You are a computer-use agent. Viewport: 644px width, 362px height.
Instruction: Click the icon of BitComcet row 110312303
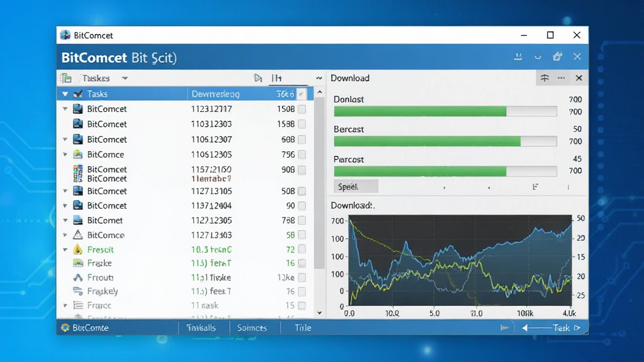click(78, 124)
